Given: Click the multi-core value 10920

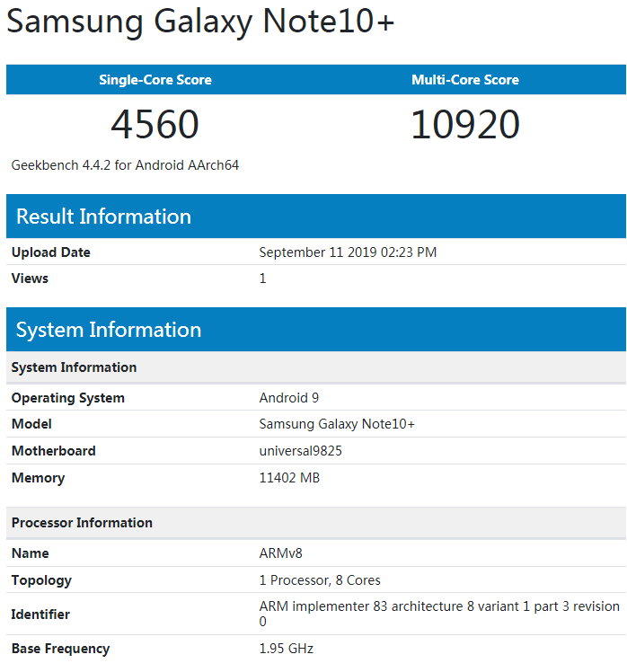Looking at the screenshot, I should pyautogui.click(x=465, y=124).
